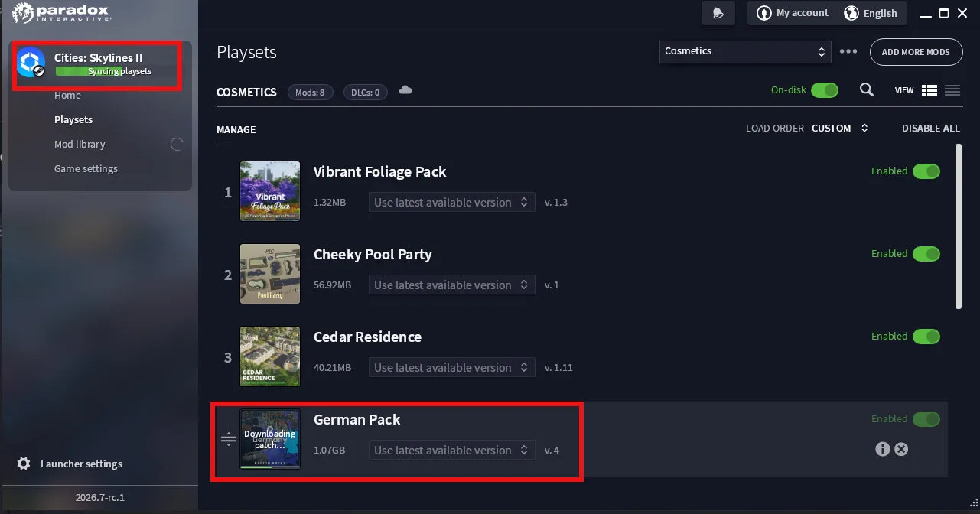
Task: Open the notifications bell icon
Action: pos(718,13)
